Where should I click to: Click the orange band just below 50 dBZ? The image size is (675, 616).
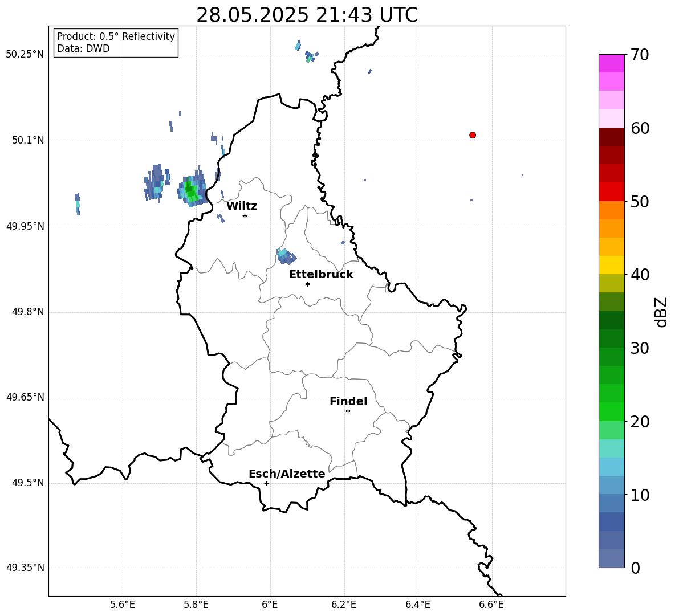pyautogui.click(x=612, y=210)
